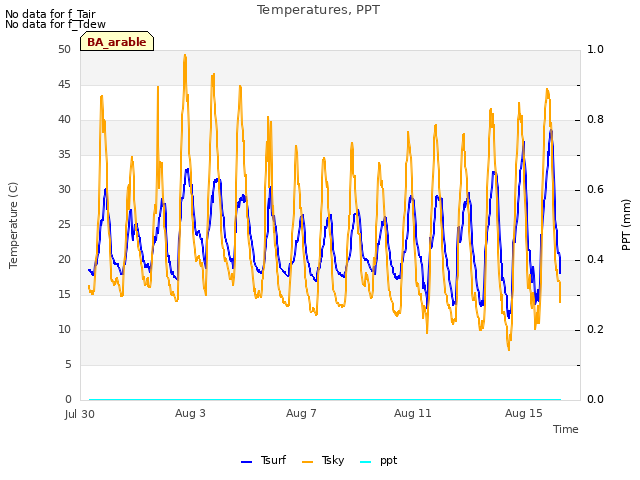Click the 40 temperature axis value

click(64, 120)
